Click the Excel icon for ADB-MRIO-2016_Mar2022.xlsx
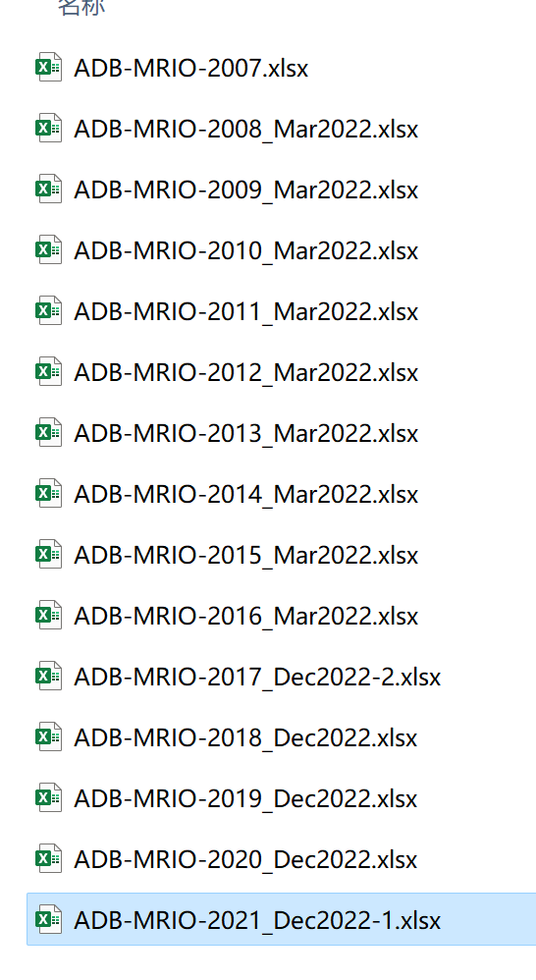This screenshot has width=536, height=980. (x=48, y=616)
